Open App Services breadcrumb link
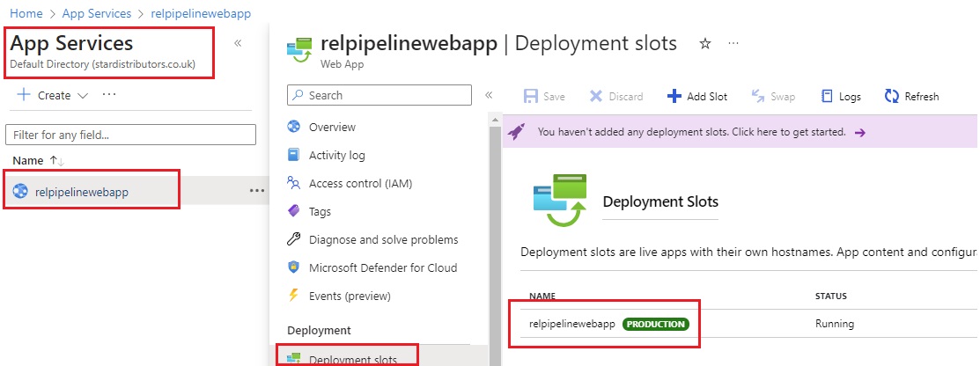This screenshot has height=366, width=980. point(97,13)
